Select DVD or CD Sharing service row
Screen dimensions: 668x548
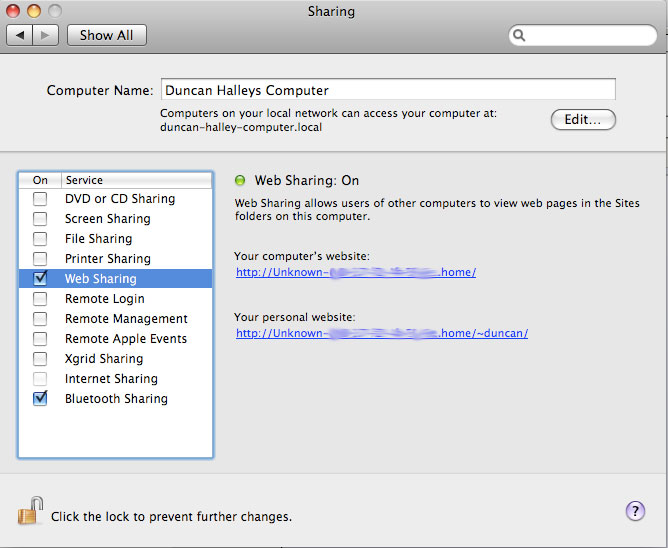pyautogui.click(x=115, y=199)
